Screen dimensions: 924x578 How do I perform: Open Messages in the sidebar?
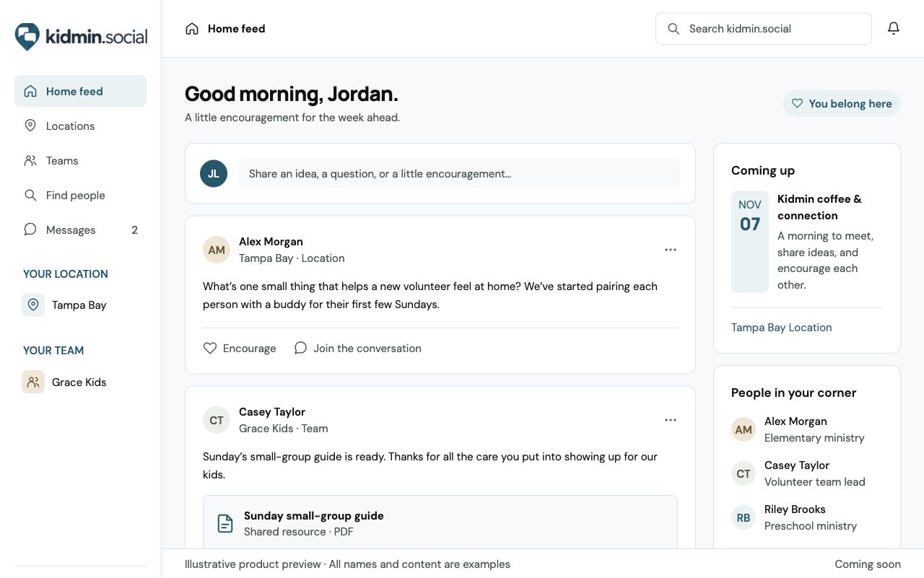click(80, 229)
